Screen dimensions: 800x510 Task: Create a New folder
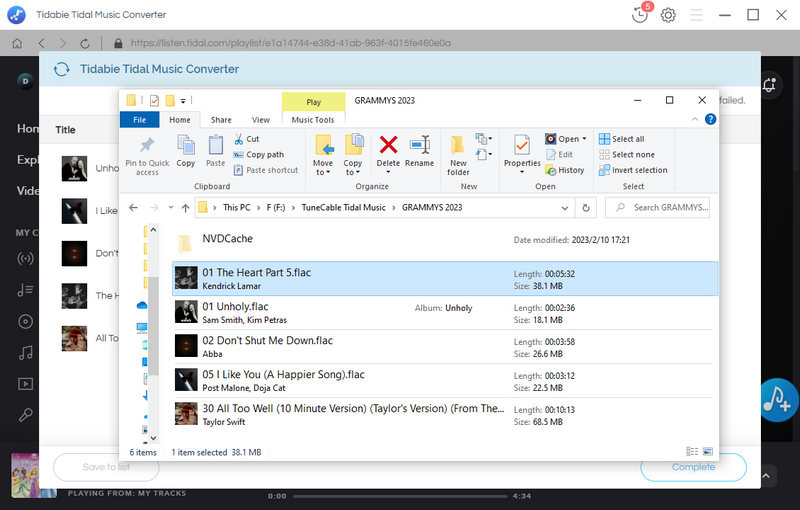click(x=458, y=156)
